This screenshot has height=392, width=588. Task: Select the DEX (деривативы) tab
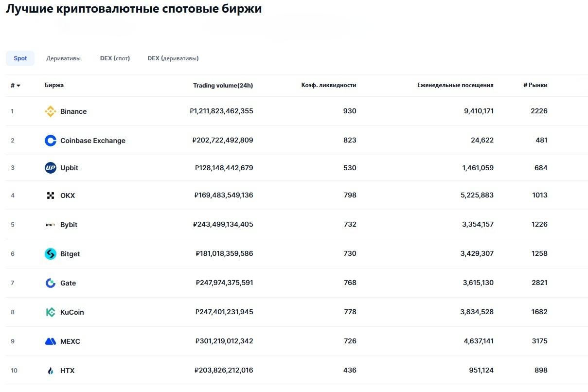[173, 58]
